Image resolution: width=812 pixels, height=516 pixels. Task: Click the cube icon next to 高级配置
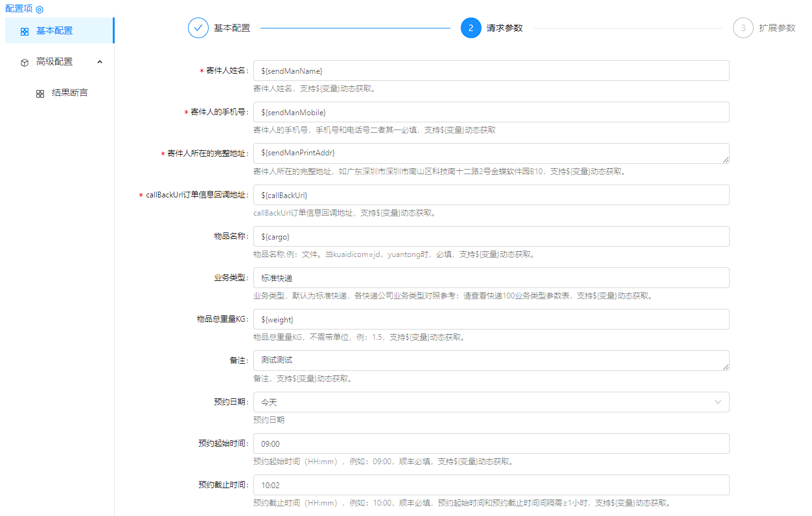pyautogui.click(x=24, y=62)
